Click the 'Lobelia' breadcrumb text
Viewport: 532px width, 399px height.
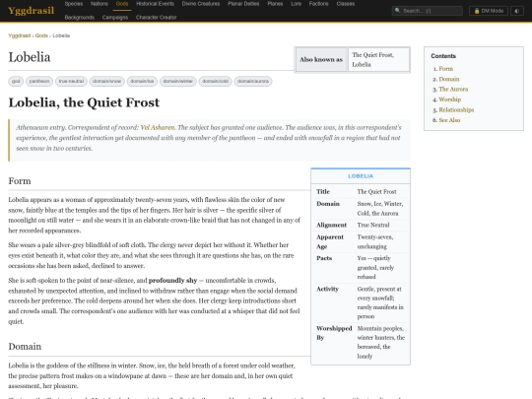point(61,35)
